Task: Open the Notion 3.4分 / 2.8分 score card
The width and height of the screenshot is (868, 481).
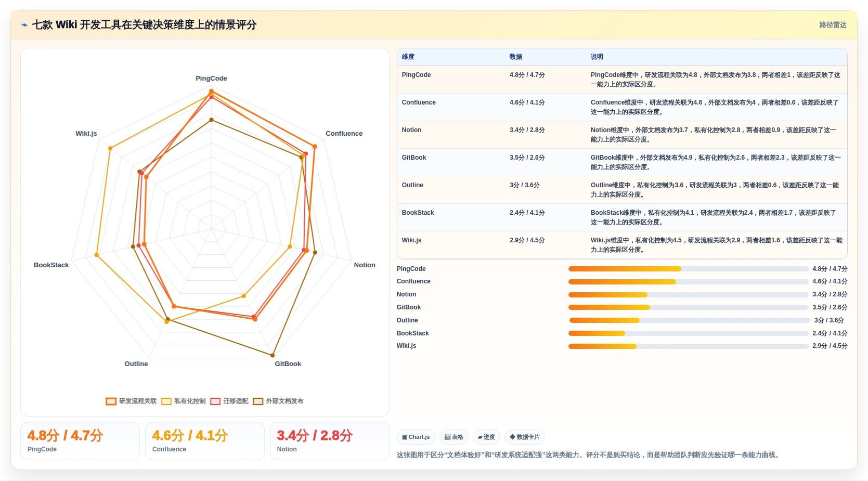Action: (330, 441)
